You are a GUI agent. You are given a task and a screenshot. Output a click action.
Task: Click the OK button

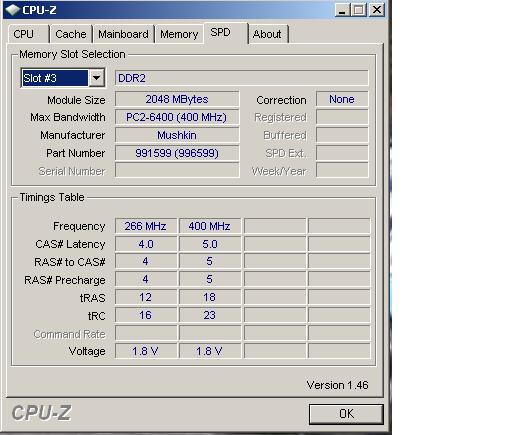(346, 414)
